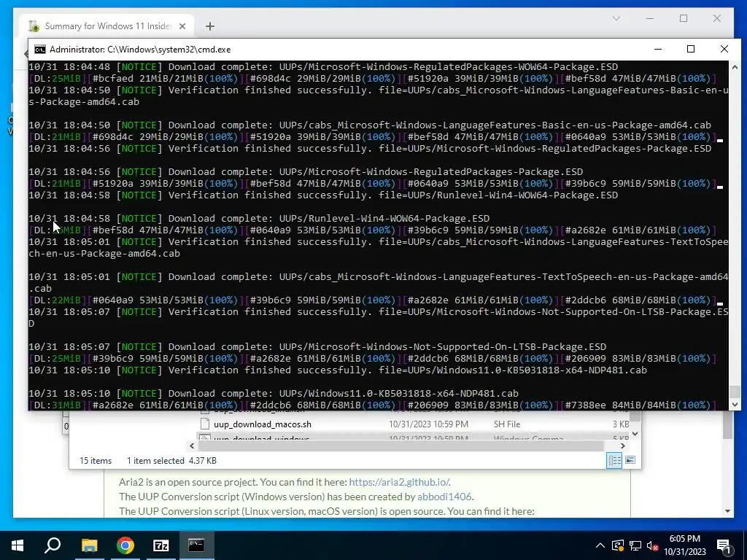
Task: Click the 1 item selected 4.37 KB status
Action: coord(171,461)
